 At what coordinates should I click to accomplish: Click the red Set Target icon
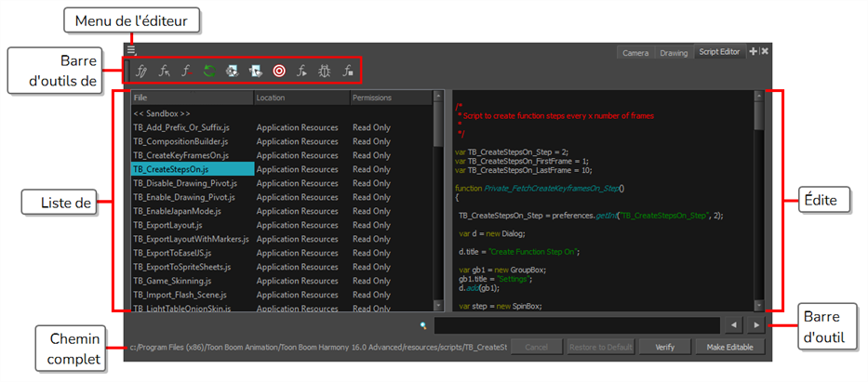coord(279,71)
